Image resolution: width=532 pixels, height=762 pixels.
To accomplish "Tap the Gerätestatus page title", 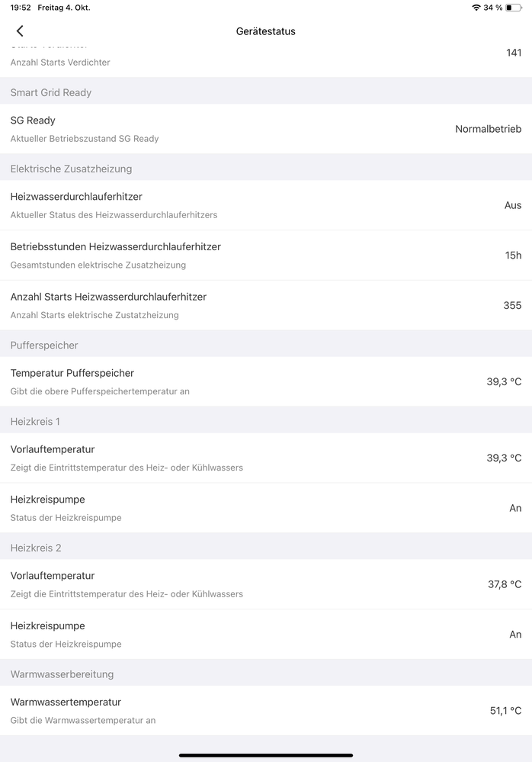I will click(x=266, y=31).
